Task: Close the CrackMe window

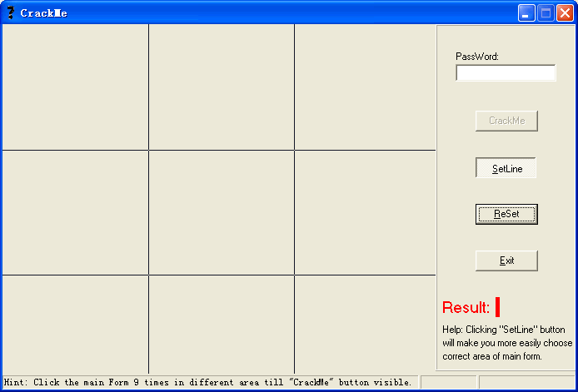Action: pyautogui.click(x=565, y=13)
